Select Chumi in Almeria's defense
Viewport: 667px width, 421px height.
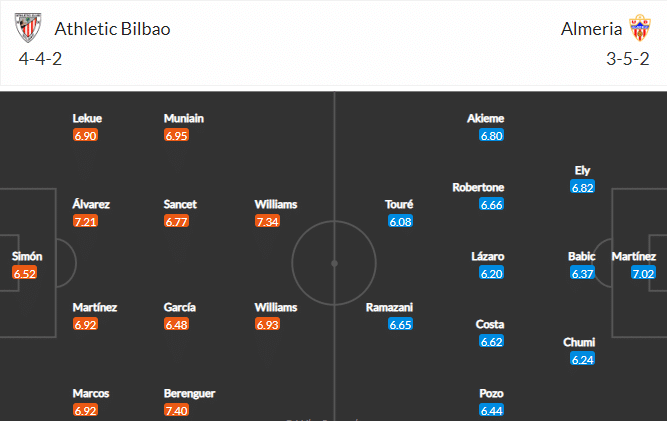coord(579,342)
